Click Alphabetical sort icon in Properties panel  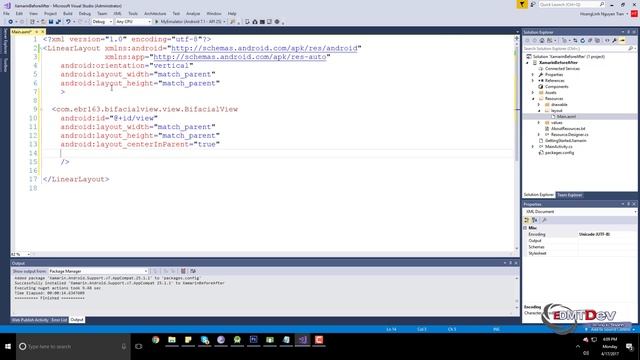[x=535, y=220]
